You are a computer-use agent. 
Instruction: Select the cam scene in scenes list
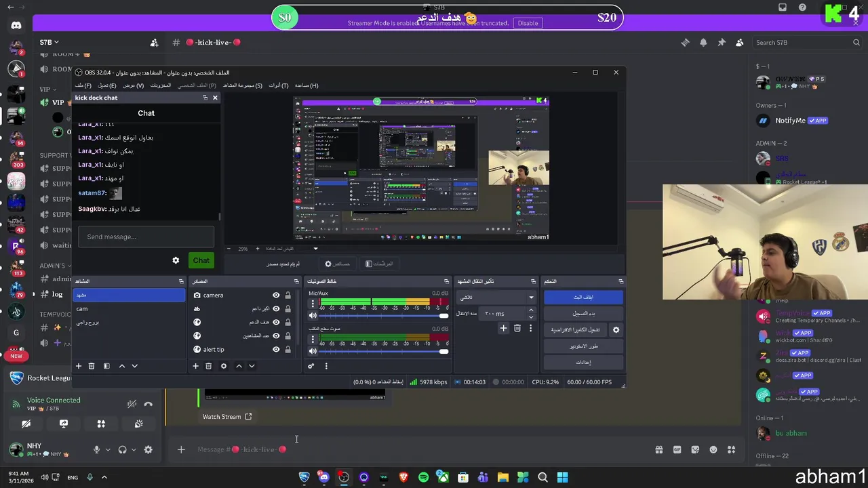[x=129, y=308]
